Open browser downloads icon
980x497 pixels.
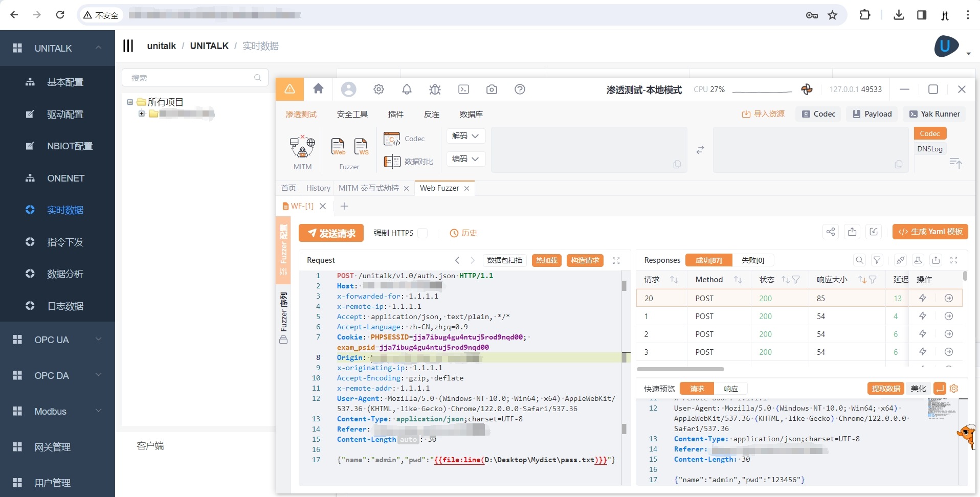899,15
